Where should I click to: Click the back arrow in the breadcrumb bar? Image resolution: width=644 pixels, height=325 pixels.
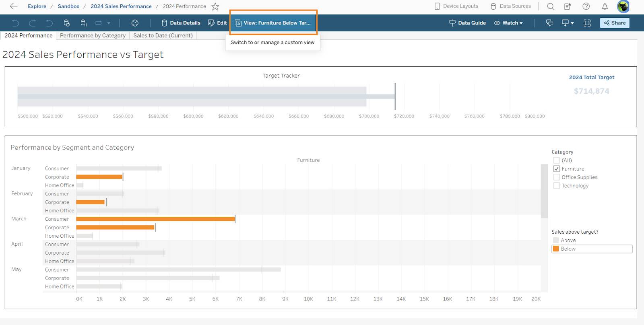tap(14, 6)
